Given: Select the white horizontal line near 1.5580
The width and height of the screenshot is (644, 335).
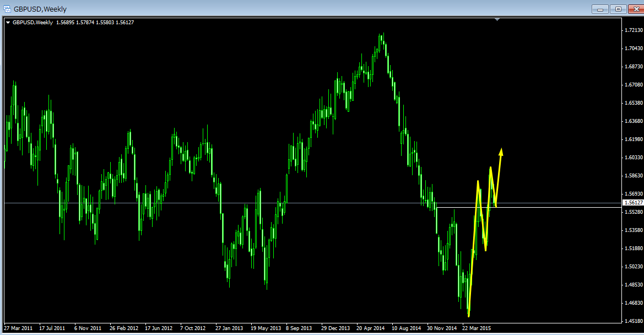Looking at the screenshot, I should (x=551, y=207).
